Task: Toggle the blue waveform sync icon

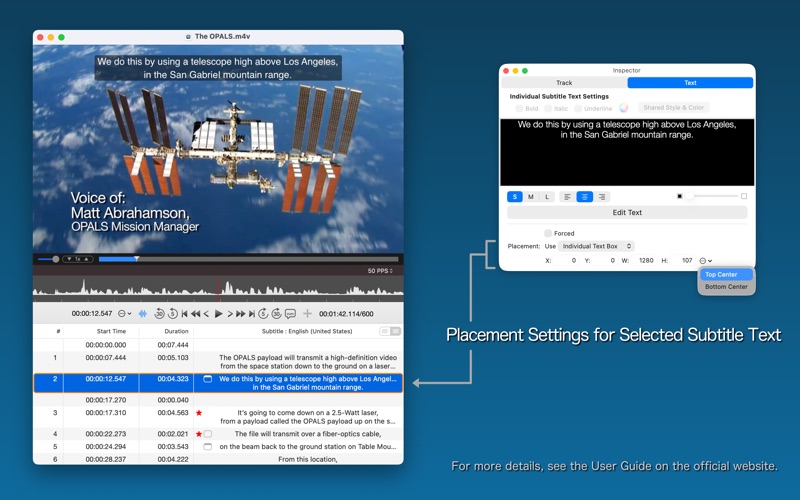Action: coord(143,314)
